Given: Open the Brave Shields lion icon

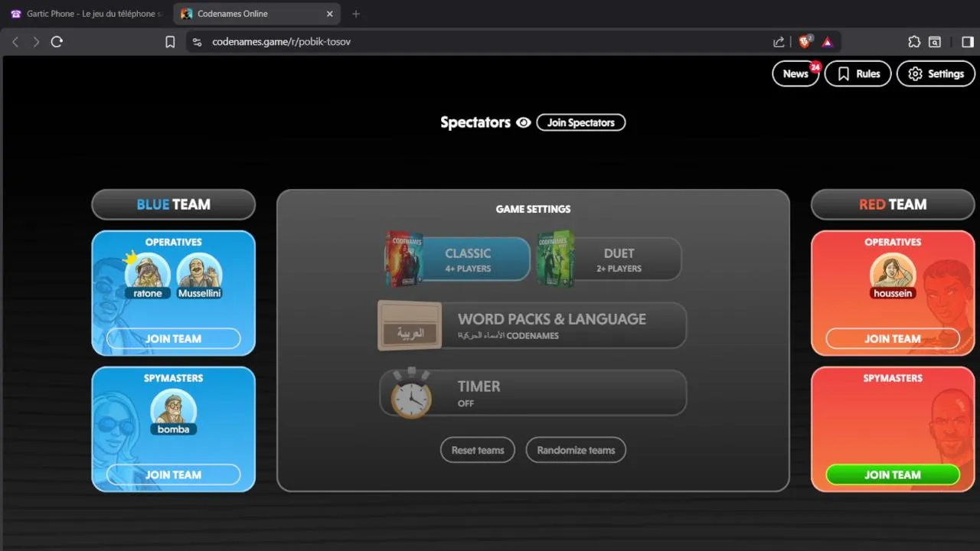Looking at the screenshot, I should pos(805,42).
